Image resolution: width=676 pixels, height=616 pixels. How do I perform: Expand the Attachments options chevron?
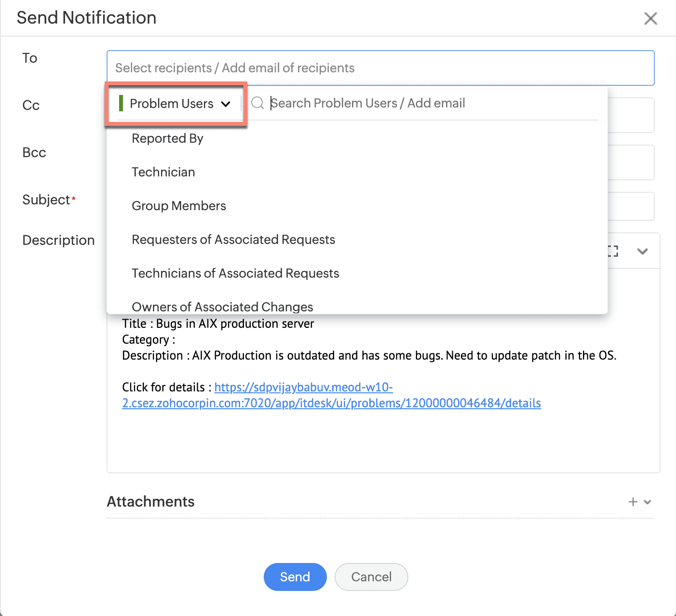[648, 502]
